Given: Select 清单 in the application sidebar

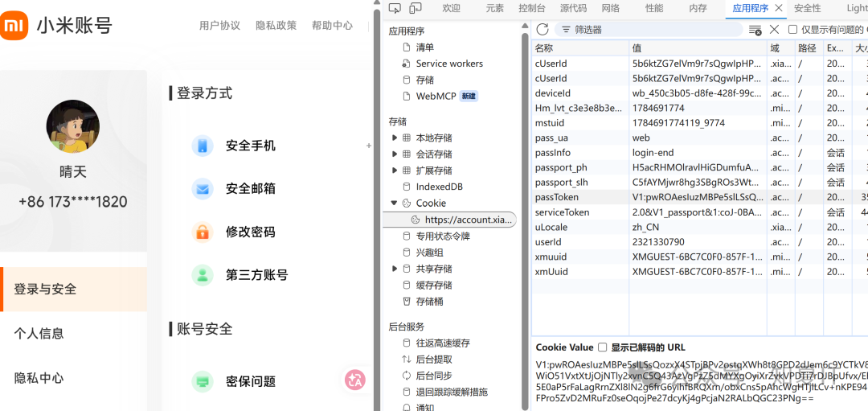Looking at the screenshot, I should [x=425, y=47].
